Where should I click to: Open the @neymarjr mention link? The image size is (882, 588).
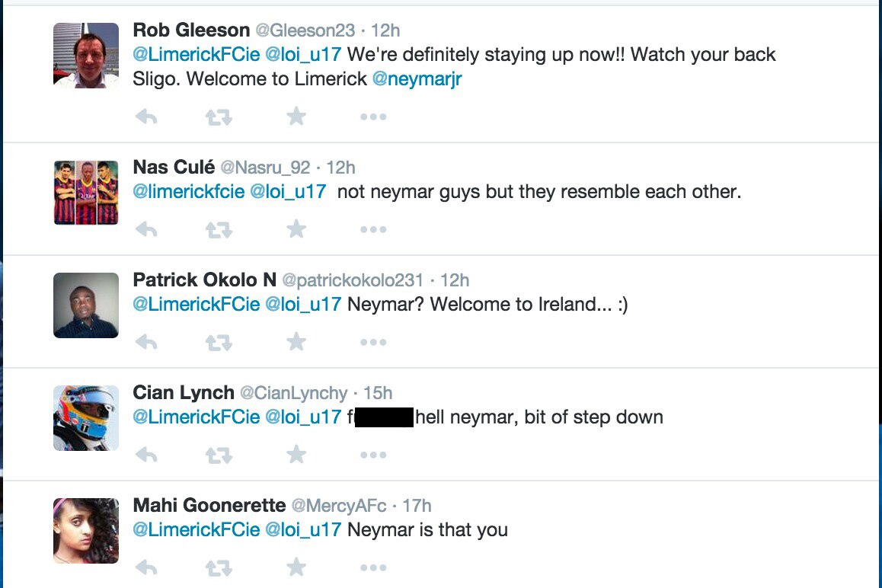point(417,79)
